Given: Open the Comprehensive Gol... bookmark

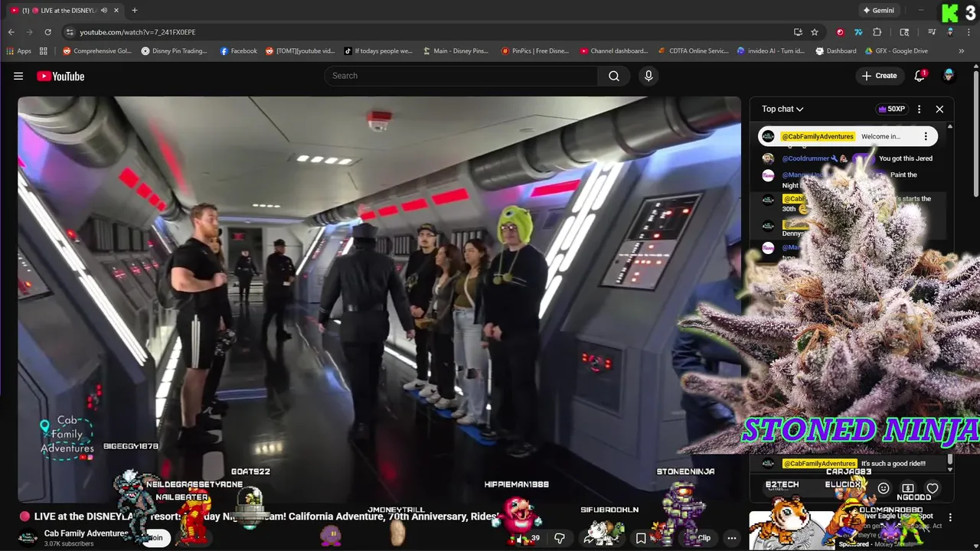Looking at the screenshot, I should click(97, 51).
